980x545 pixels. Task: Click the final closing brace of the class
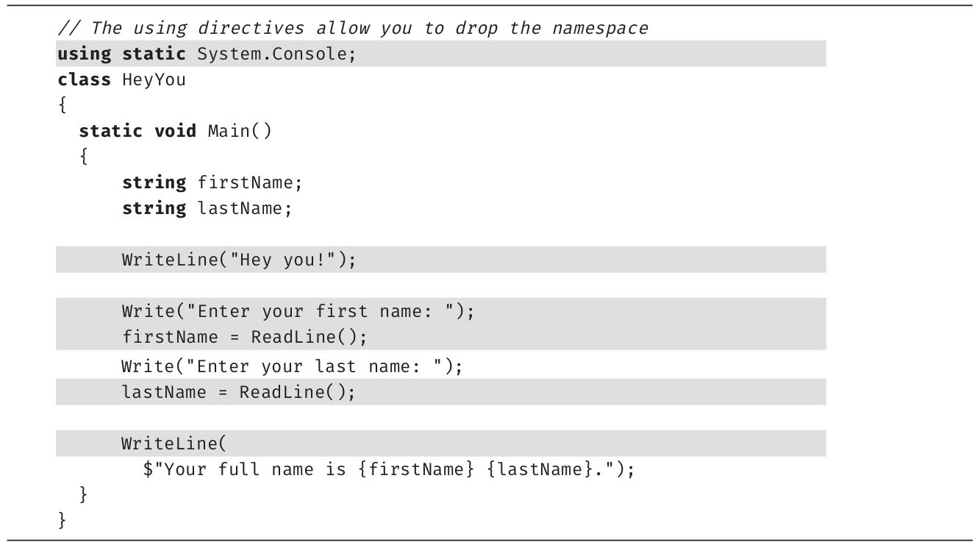pyautogui.click(x=62, y=521)
